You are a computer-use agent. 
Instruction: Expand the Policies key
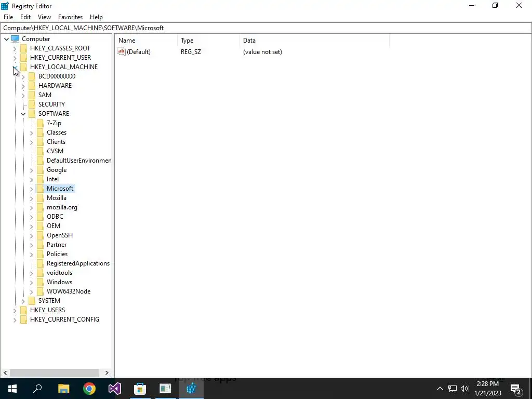click(32, 254)
